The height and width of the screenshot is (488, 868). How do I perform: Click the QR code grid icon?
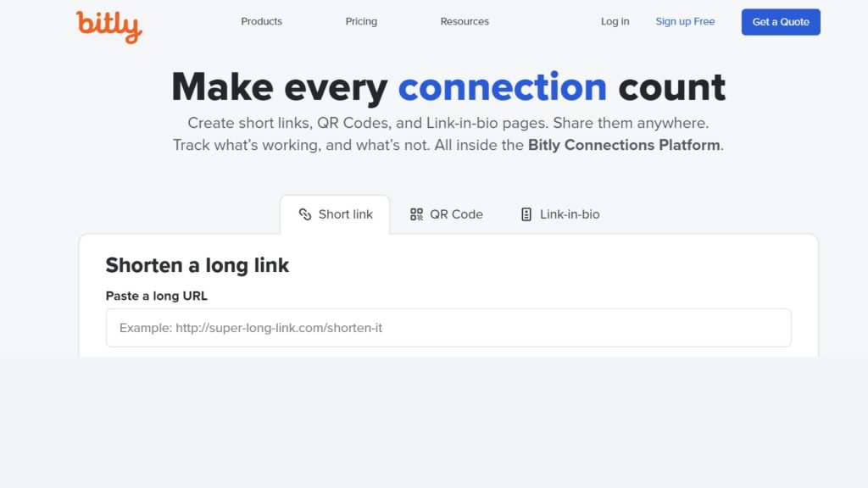(416, 214)
